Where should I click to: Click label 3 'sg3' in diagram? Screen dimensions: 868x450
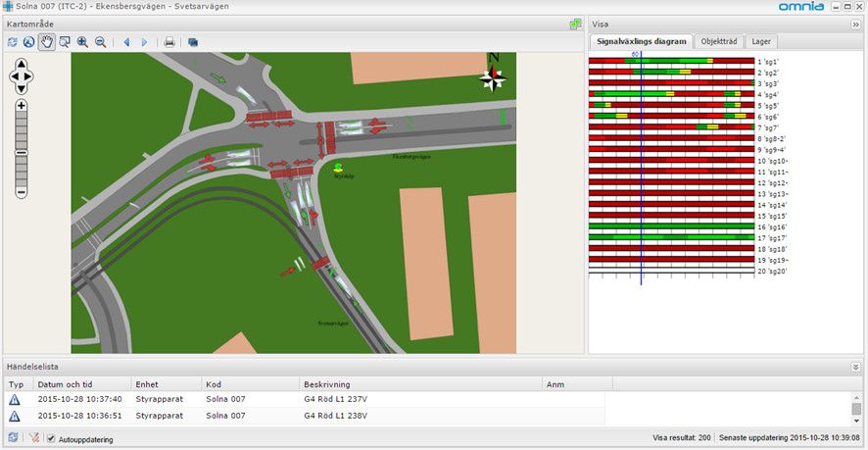(x=768, y=83)
